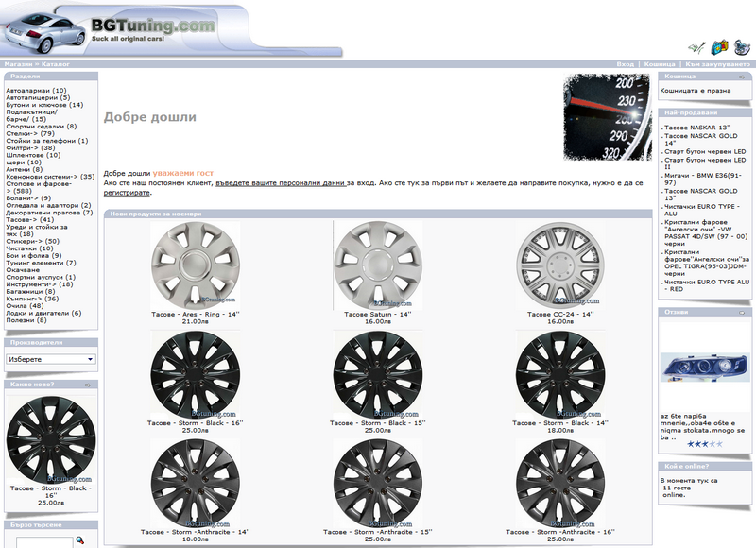The width and height of the screenshot is (756, 548).
Task: Click the Storm Anthracite 15'' hubcap image
Action: click(x=377, y=484)
